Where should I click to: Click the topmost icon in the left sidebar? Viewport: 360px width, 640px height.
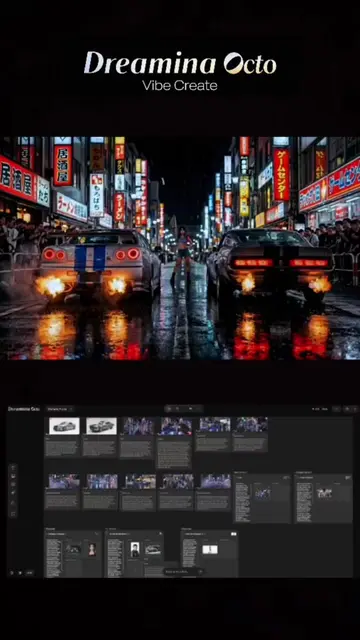[x=13, y=467]
